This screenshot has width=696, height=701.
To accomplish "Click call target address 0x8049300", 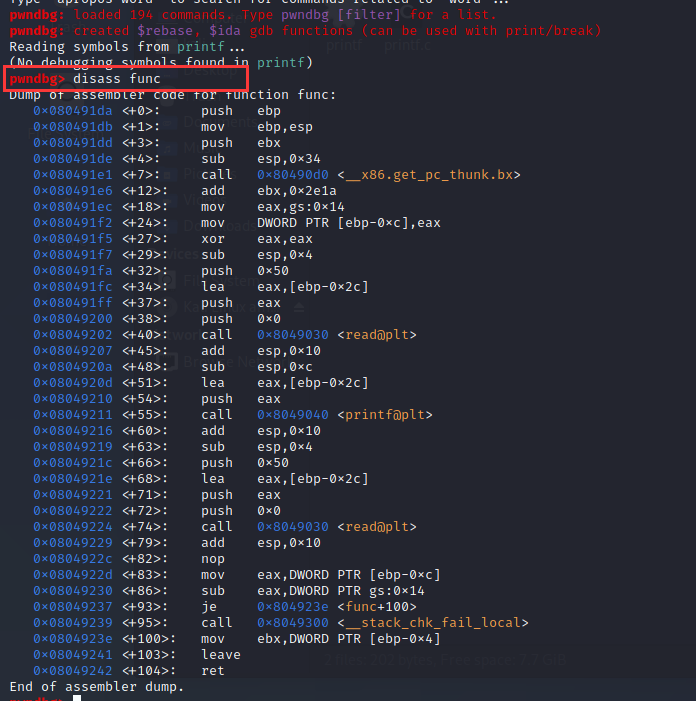I will click(x=292, y=623).
